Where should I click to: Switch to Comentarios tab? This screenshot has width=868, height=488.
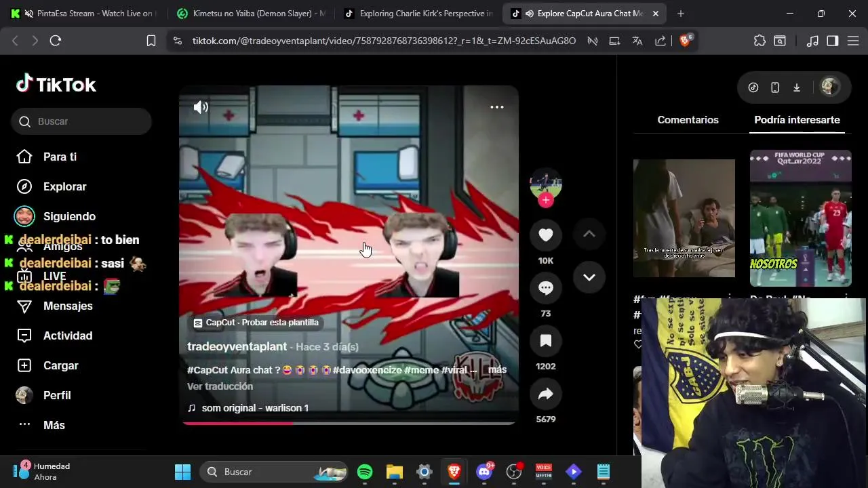click(x=688, y=120)
